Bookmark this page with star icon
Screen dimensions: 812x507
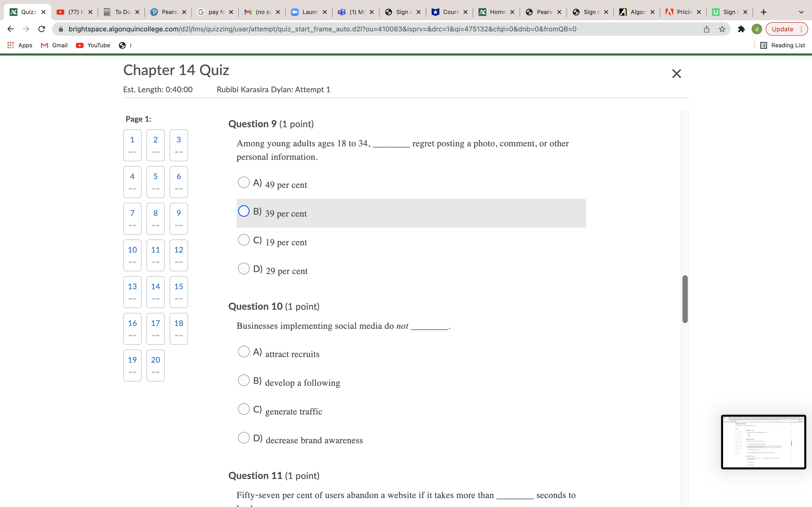tap(722, 29)
